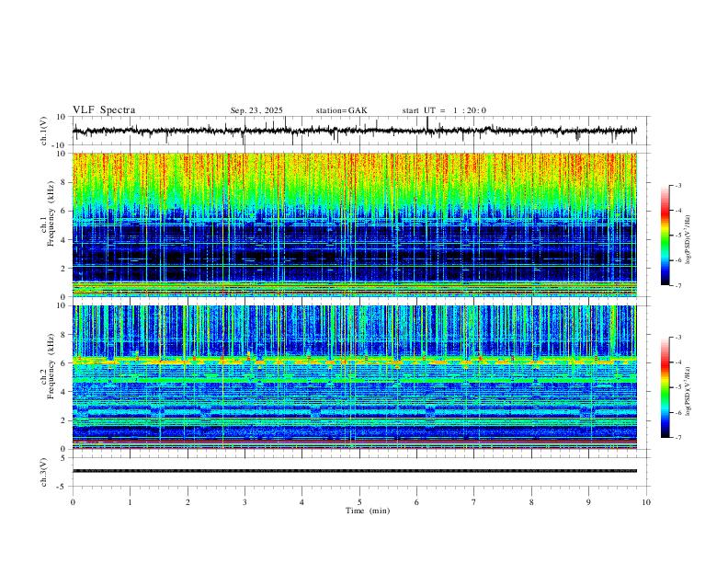
Task: Click the "-7" tick on ch.2 color bar
Action: pyautogui.click(x=678, y=437)
